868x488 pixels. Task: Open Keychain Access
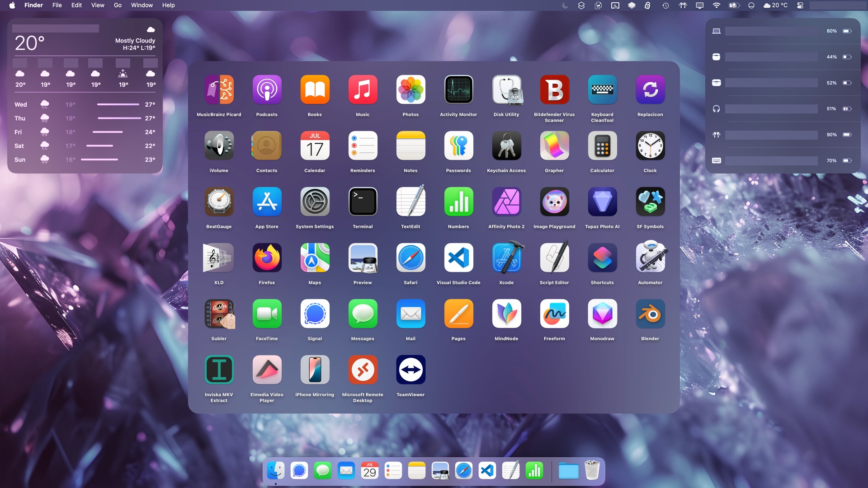click(x=506, y=145)
